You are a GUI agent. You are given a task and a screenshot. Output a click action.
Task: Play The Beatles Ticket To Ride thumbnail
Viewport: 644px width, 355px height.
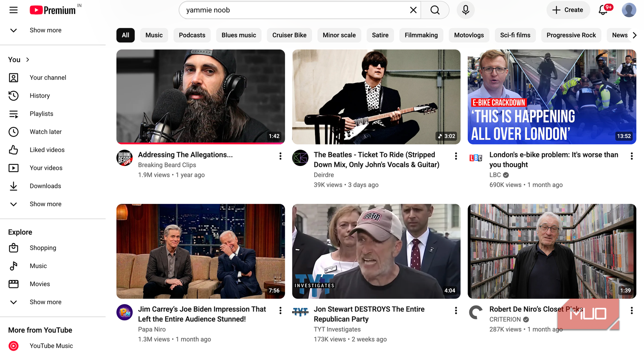click(x=376, y=97)
